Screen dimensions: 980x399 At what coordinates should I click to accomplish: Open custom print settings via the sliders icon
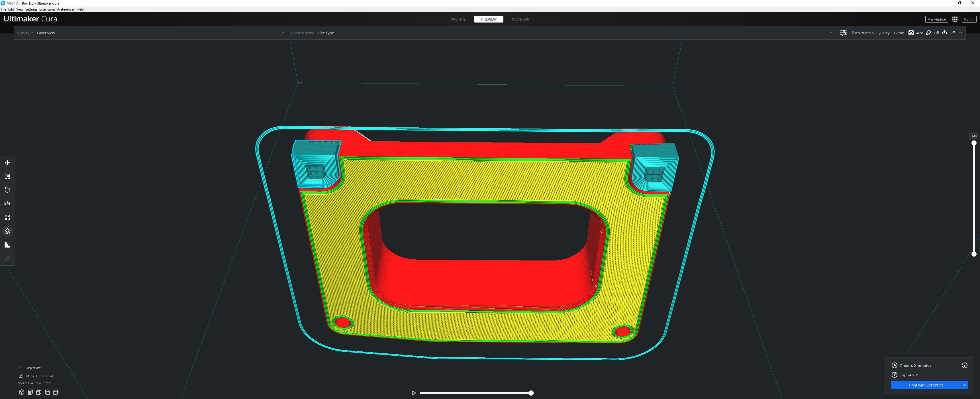pos(843,33)
